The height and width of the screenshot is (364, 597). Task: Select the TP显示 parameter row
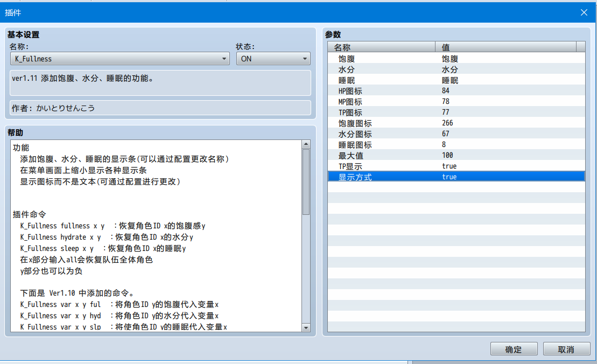(456, 166)
